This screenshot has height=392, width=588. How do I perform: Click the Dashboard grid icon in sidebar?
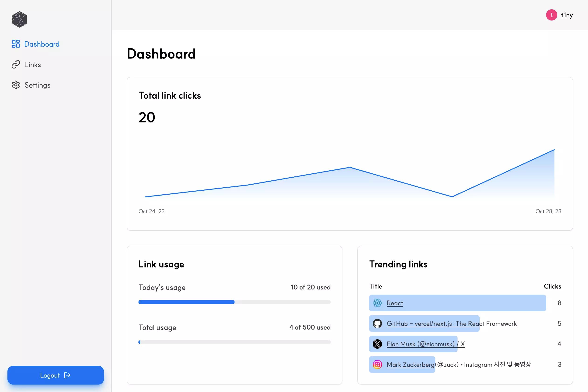[x=16, y=44]
